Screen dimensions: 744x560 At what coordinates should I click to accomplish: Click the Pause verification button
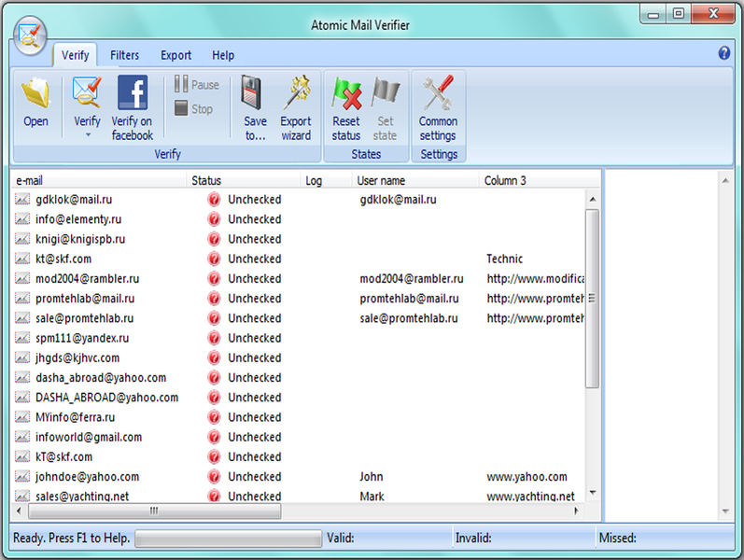[x=196, y=85]
